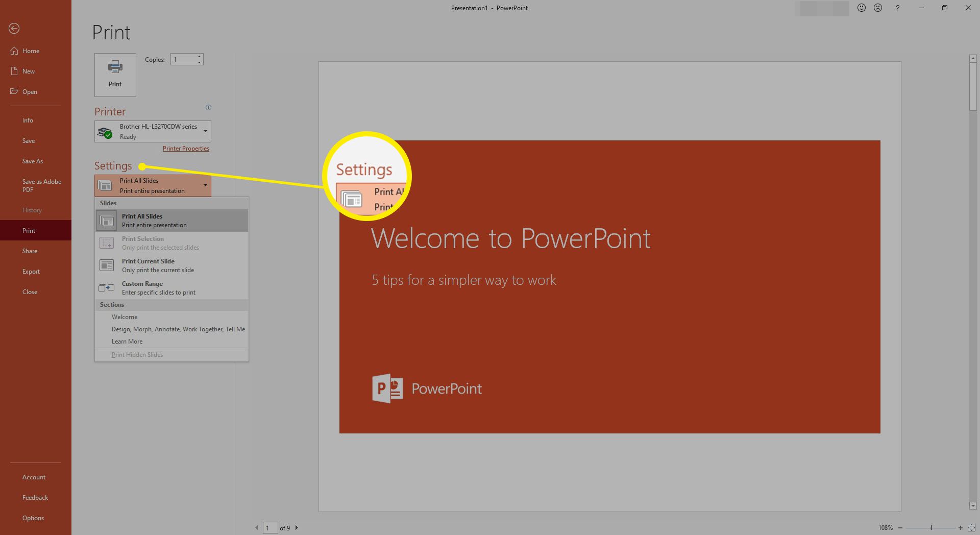Choose Custom Range option
The image size is (980, 535).
[171, 288]
